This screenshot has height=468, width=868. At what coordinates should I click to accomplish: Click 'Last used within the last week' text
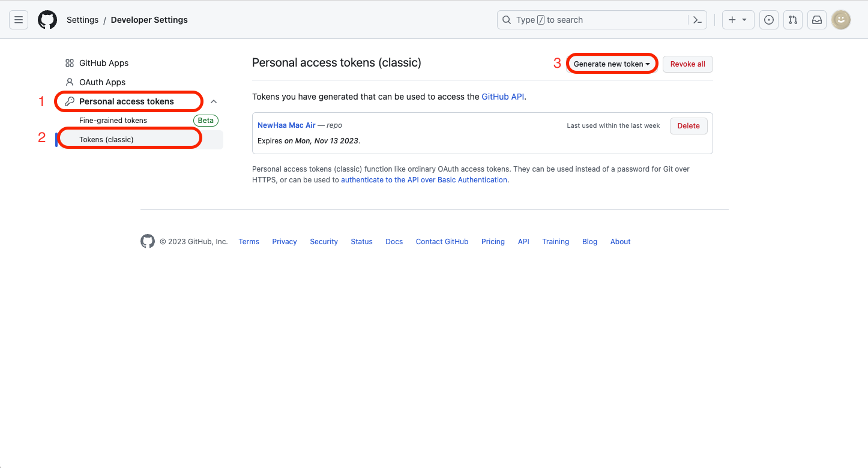tap(613, 126)
